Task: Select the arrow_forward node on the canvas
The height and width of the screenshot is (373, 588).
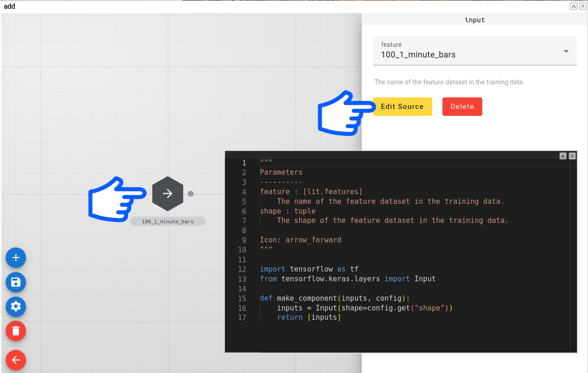Action: tap(167, 194)
